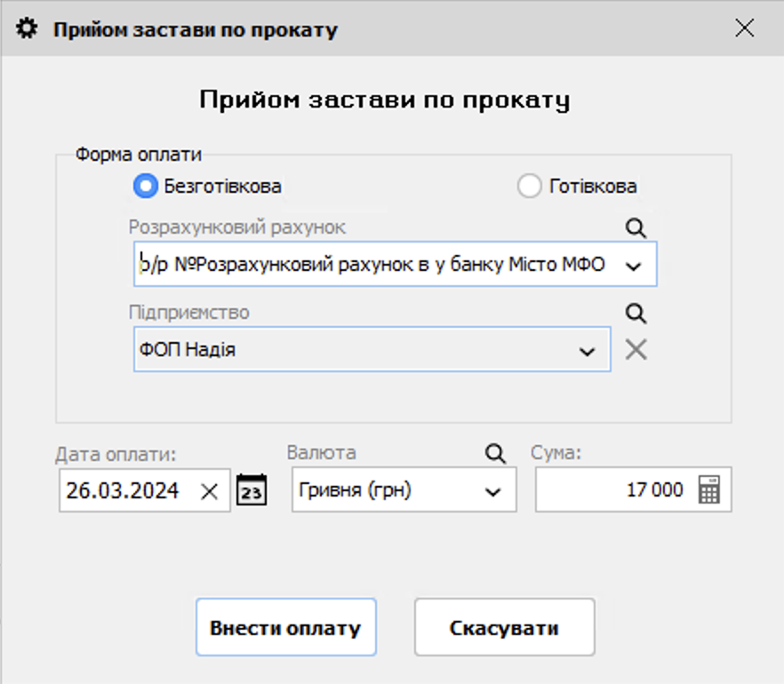
Task: Open the Валюта currency dropdown
Action: (495, 489)
